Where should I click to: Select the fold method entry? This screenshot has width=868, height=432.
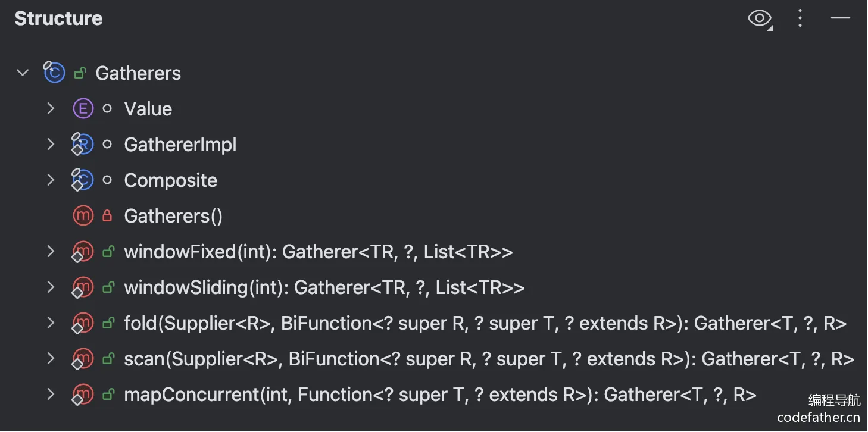pyautogui.click(x=485, y=324)
